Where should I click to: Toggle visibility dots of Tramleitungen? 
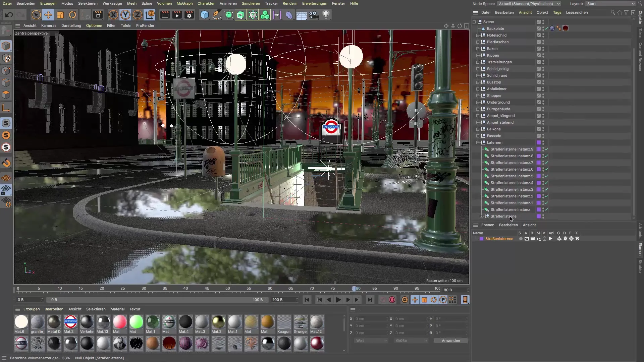pyautogui.click(x=543, y=62)
